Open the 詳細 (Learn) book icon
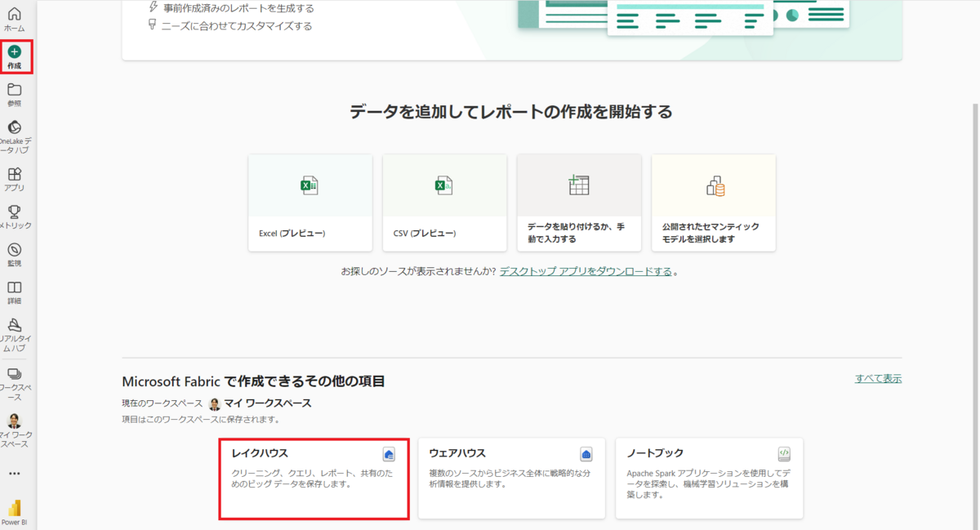This screenshot has width=980, height=530. [x=15, y=287]
